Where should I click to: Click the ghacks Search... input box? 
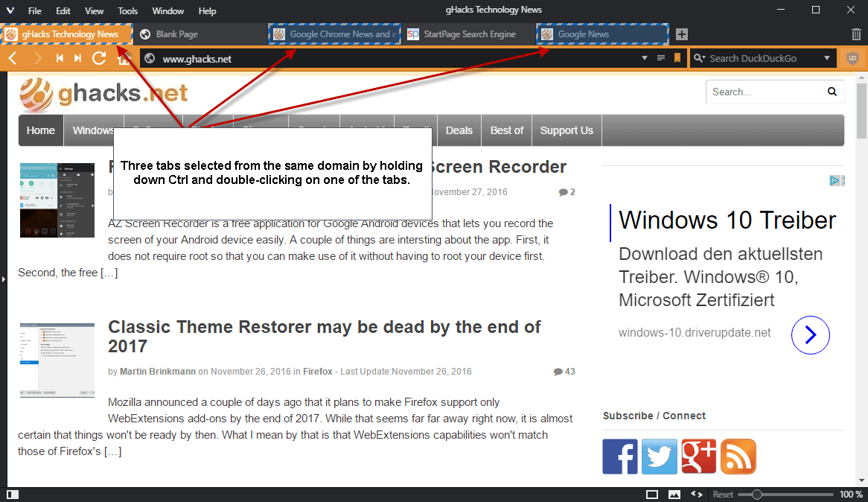(x=766, y=92)
